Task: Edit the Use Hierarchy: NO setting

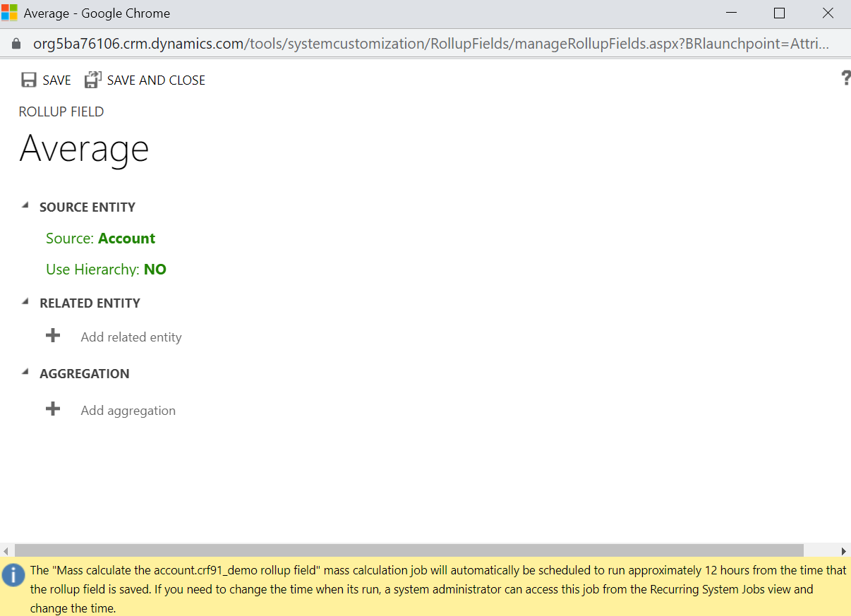Action: [x=106, y=270]
